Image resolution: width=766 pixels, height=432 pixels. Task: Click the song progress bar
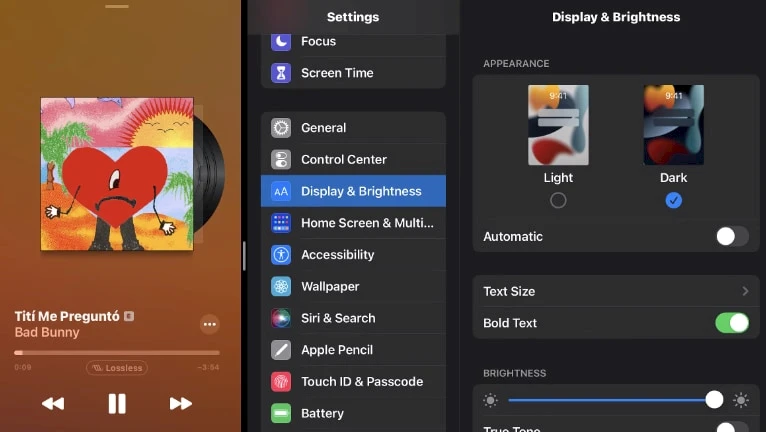[117, 352]
